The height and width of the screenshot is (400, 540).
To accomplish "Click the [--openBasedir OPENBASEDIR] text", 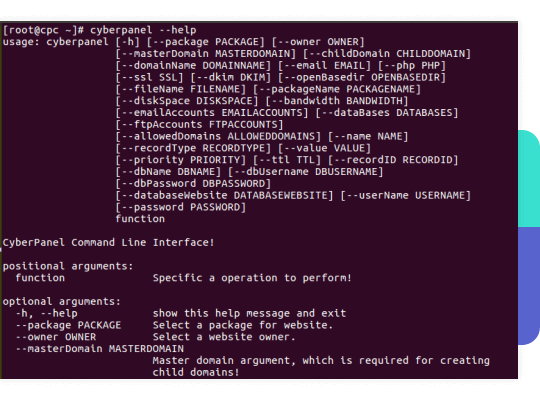I will [x=362, y=78].
